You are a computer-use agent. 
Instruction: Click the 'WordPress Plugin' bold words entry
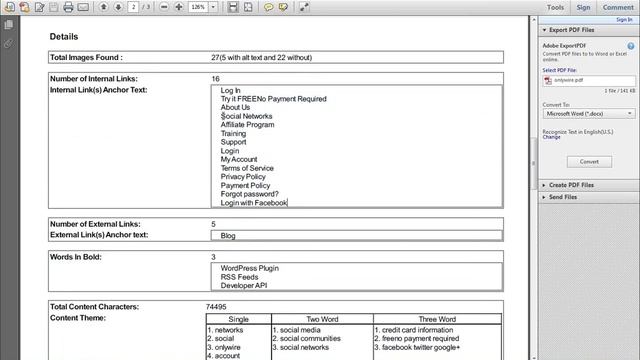[x=249, y=268]
